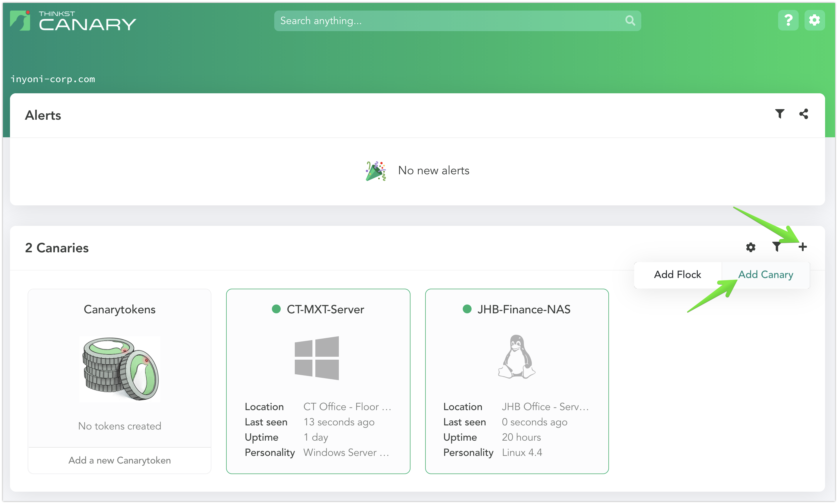Click 13 seconds ago last seen value
Screen dimensions: 838x504
coord(339,422)
